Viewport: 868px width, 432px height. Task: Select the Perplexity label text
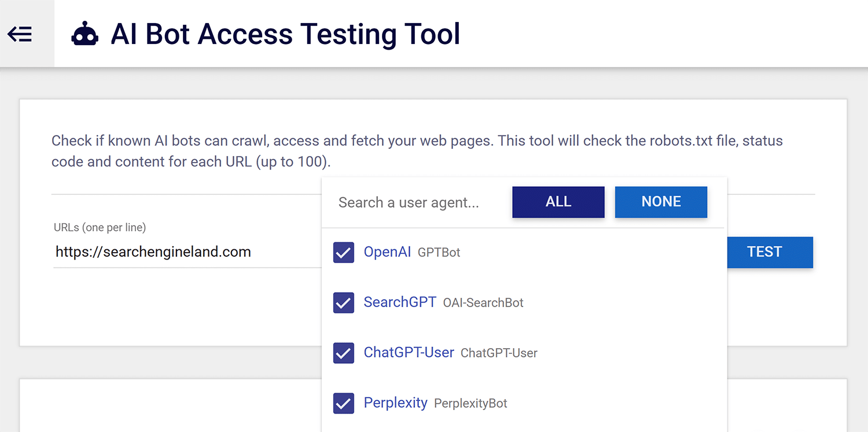395,403
